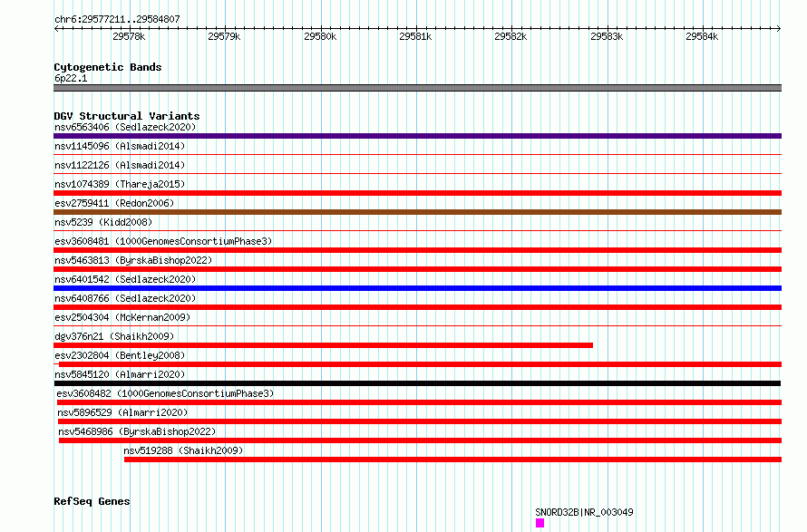Click the esv3608481 (1000GenomesConsortiumPhase3) label

coord(163,241)
